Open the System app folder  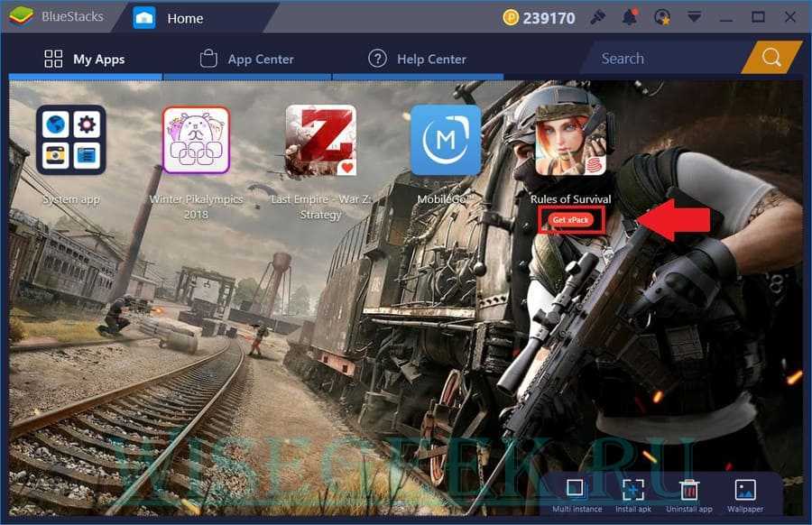pos(70,140)
